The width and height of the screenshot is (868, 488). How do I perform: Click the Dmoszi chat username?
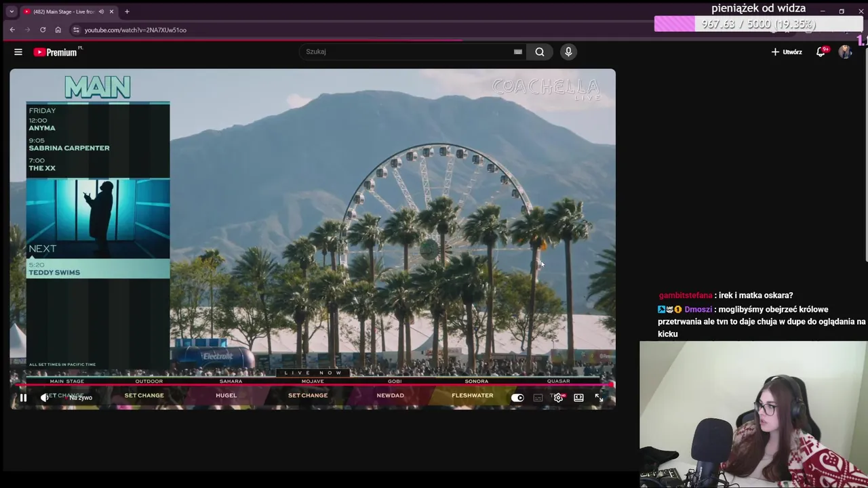tap(698, 310)
